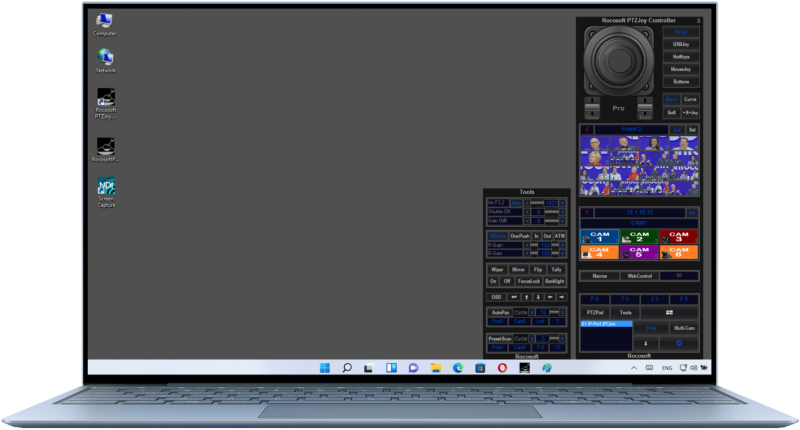Select the blue CAM 1 camera button
This screenshot has height=430, width=800.
[598, 237]
